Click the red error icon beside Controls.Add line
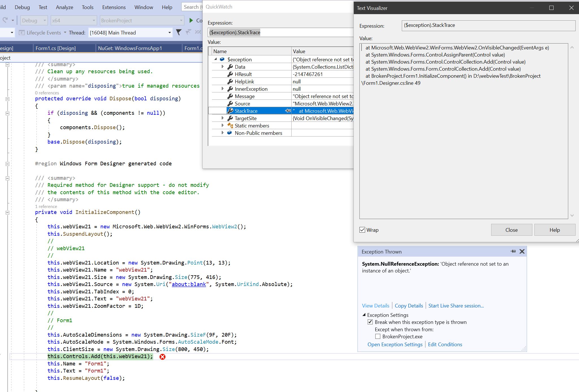Image resolution: width=579 pixels, height=392 pixels. 162,357
